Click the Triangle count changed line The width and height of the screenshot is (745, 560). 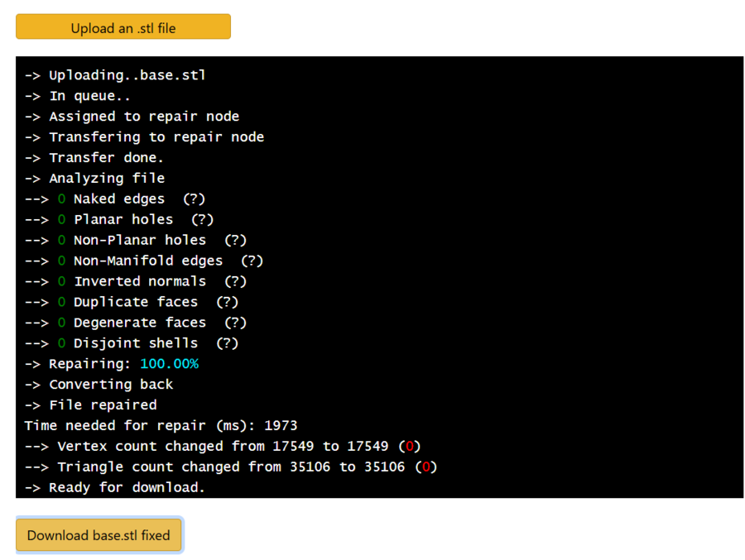pos(231,467)
